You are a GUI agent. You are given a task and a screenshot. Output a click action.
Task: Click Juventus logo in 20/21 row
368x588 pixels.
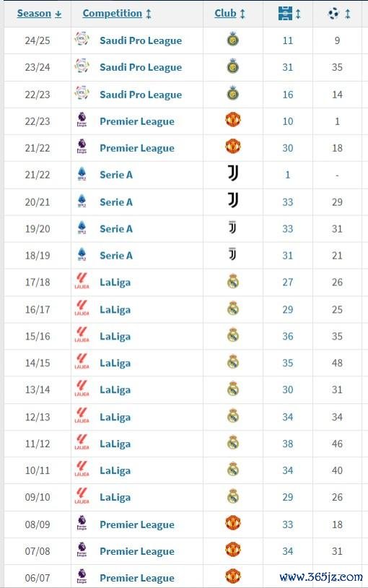click(233, 200)
